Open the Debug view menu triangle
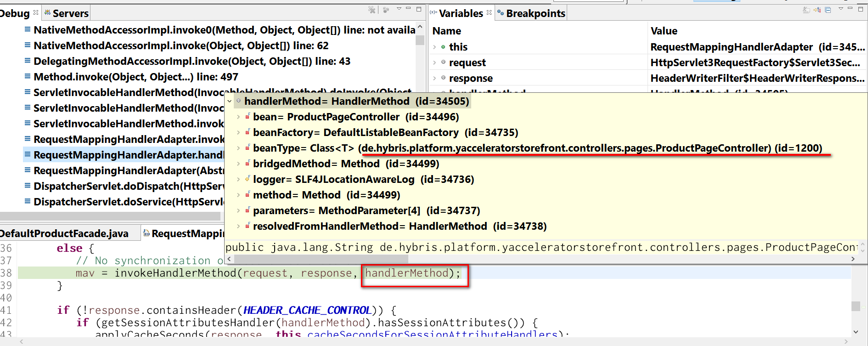 point(399,9)
